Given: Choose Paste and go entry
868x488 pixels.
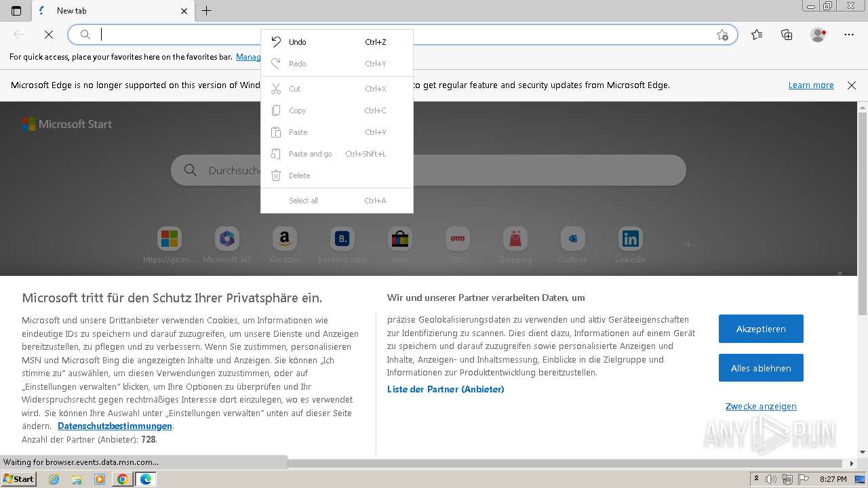Looking at the screenshot, I should pyautogui.click(x=337, y=154).
